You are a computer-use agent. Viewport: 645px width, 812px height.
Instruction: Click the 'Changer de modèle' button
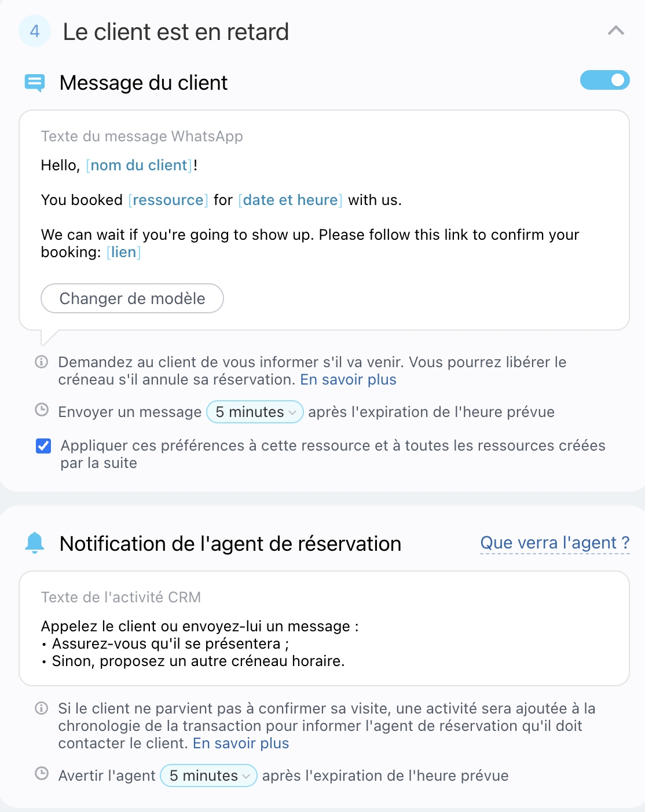pyautogui.click(x=132, y=298)
